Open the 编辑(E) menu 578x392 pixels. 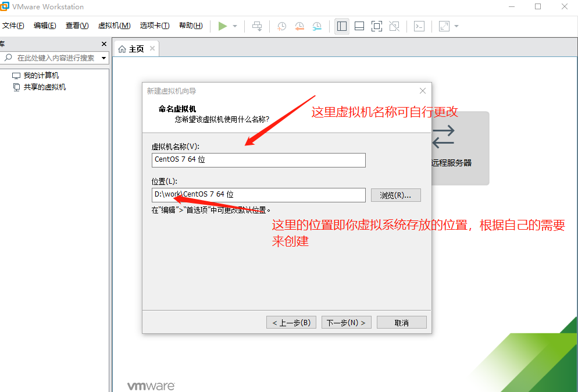click(x=45, y=26)
